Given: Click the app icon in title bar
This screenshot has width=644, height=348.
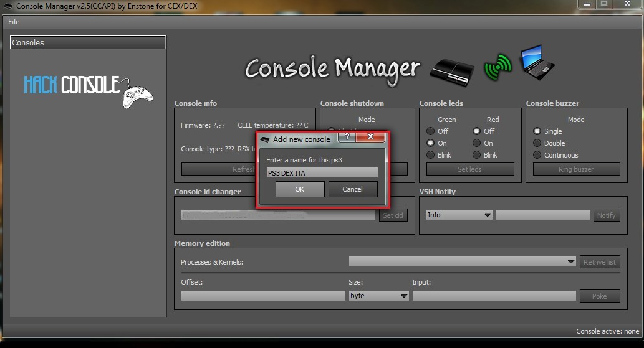Looking at the screenshot, I should click(8, 6).
